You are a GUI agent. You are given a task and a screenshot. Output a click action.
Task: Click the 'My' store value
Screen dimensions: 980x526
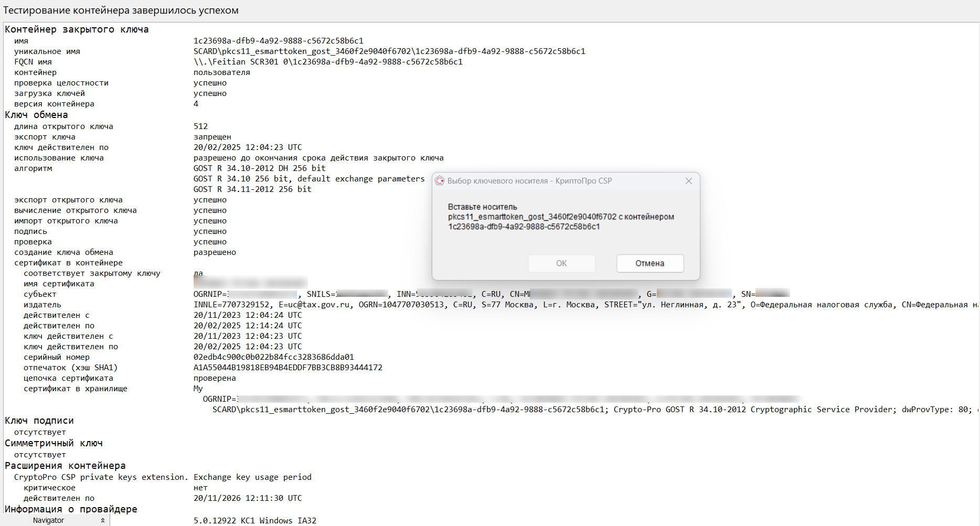point(198,389)
